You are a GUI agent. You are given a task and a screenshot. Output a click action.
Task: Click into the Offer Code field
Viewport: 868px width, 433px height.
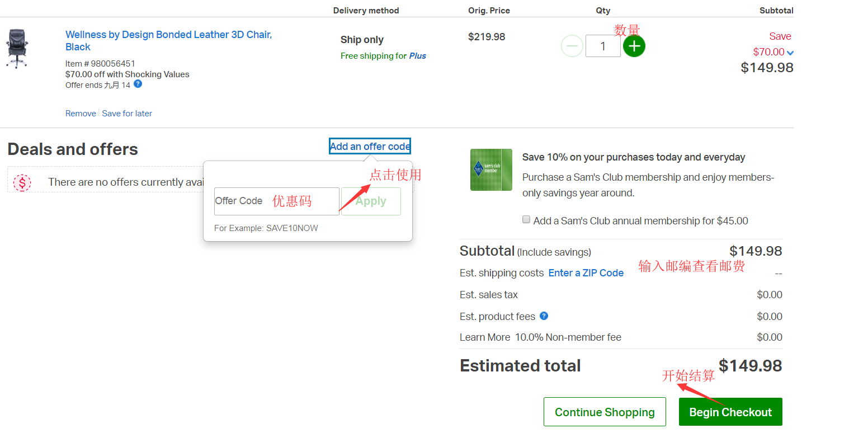click(x=276, y=201)
